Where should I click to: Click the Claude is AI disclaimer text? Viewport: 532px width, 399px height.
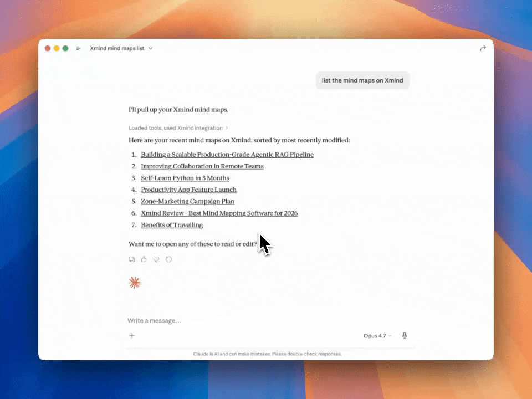click(267, 354)
